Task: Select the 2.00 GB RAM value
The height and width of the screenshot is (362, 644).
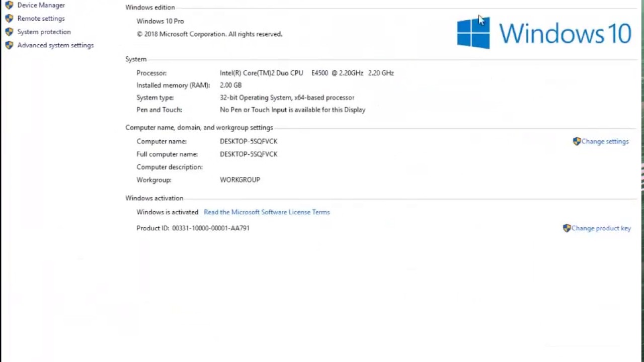Action: point(230,85)
